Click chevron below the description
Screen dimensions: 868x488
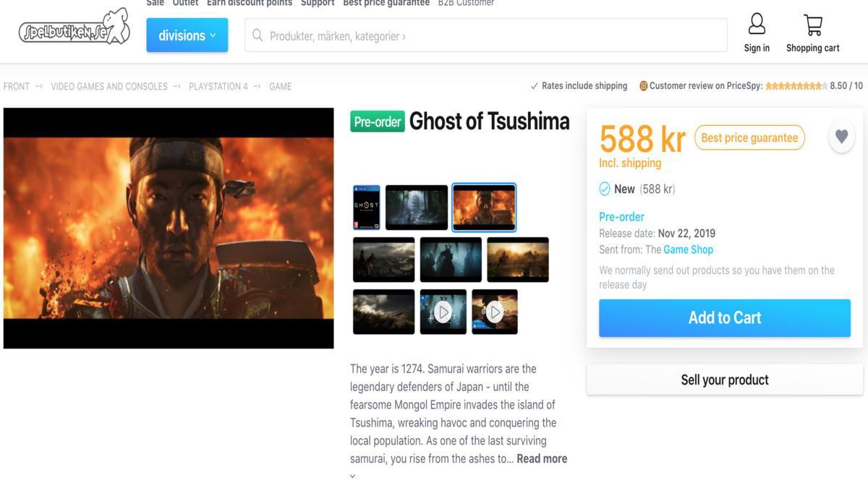click(353, 476)
